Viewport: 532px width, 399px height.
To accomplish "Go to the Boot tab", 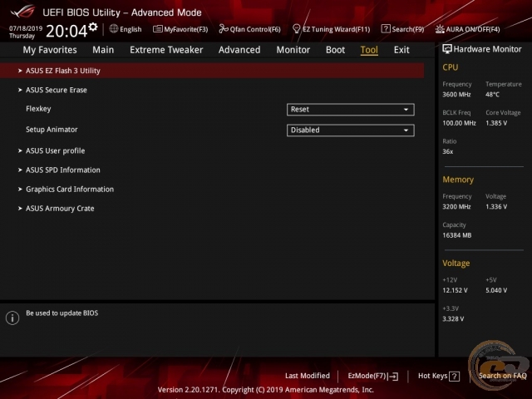I will point(335,50).
